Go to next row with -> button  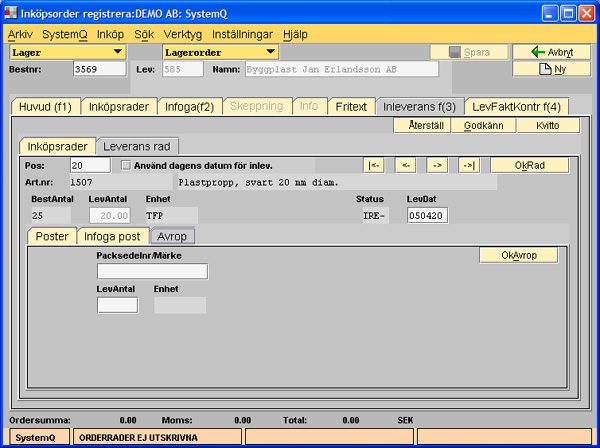click(437, 165)
